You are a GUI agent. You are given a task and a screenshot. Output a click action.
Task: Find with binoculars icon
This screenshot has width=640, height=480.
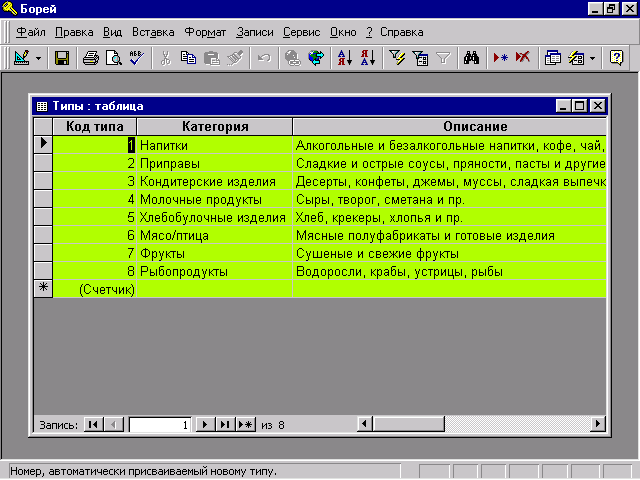(471, 58)
